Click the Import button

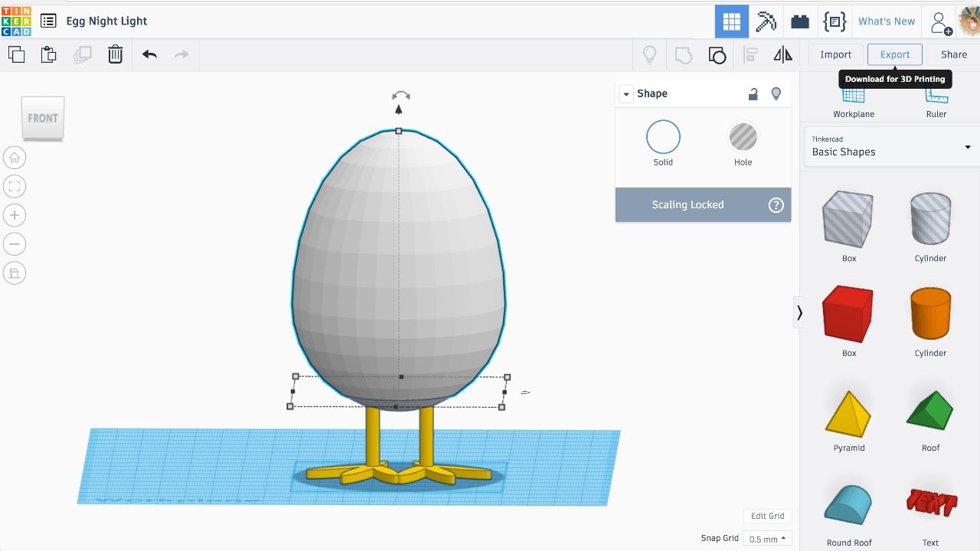click(x=836, y=54)
